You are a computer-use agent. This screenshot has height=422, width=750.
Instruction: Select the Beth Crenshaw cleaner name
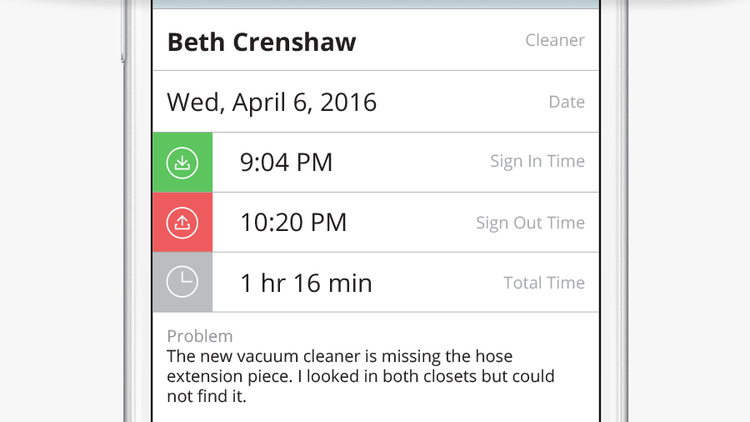click(262, 42)
